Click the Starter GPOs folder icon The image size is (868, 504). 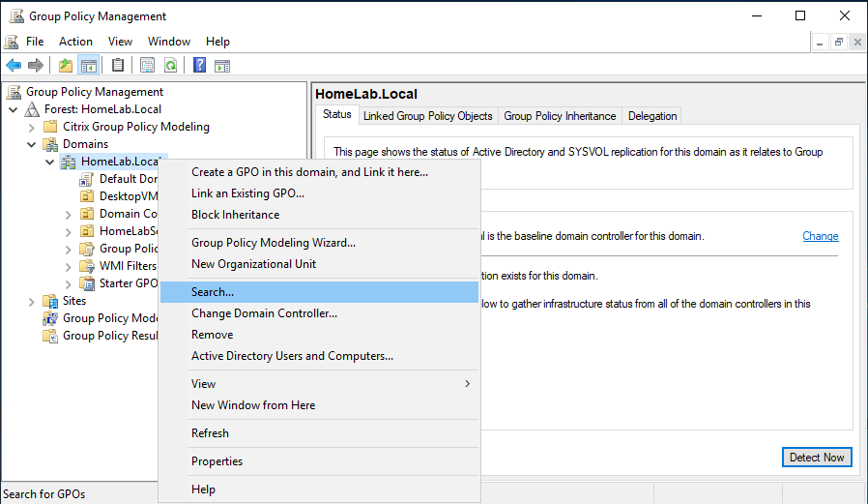click(87, 283)
